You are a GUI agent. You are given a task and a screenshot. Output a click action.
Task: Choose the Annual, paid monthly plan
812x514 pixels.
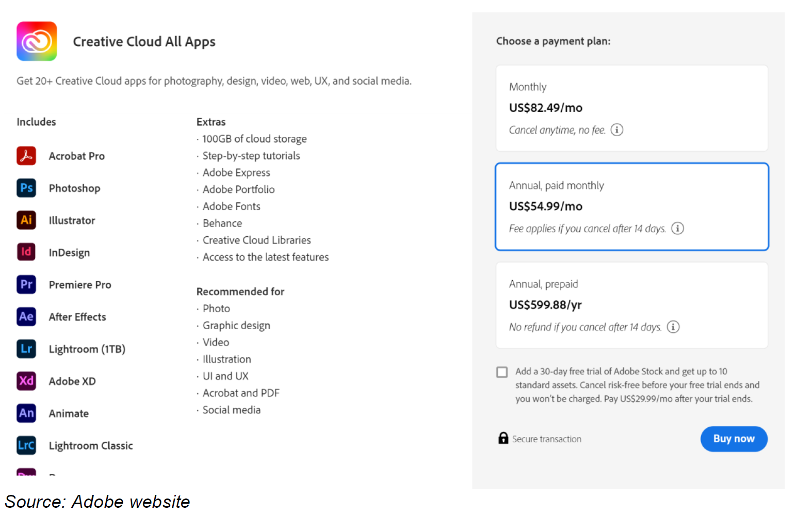pos(631,206)
